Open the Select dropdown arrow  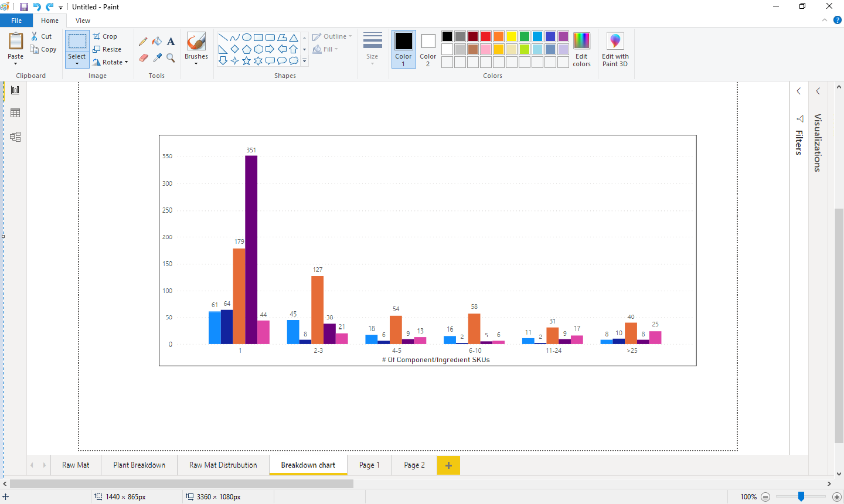(77, 64)
